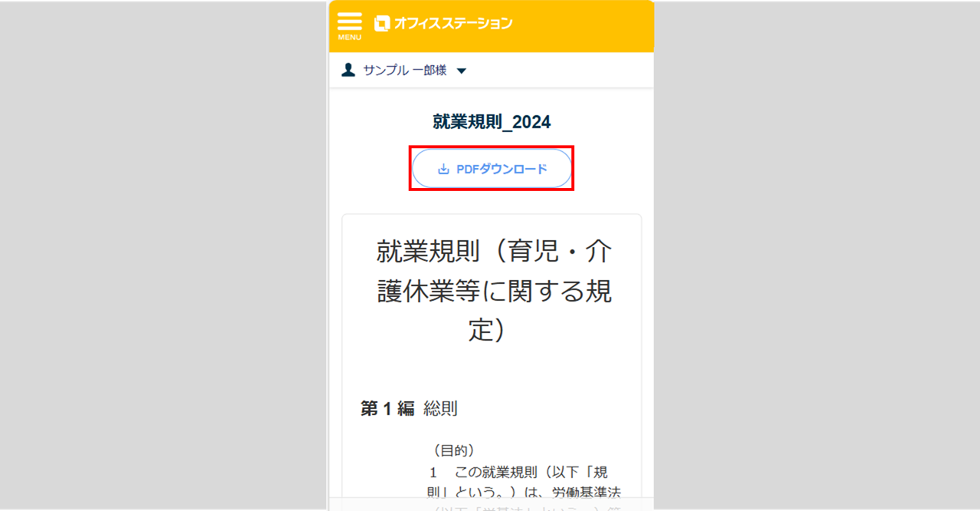Click the Office Station square logo icon
Viewport: 980px width, 511px height.
[x=382, y=24]
